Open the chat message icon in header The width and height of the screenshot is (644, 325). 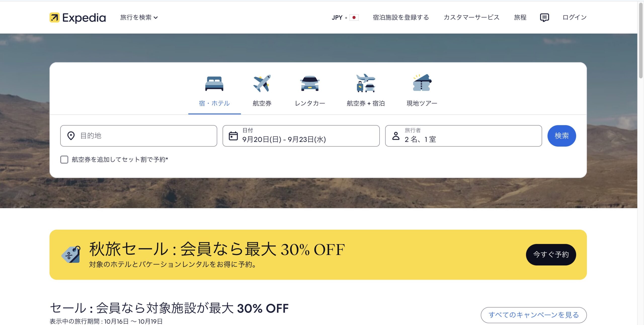click(x=544, y=18)
